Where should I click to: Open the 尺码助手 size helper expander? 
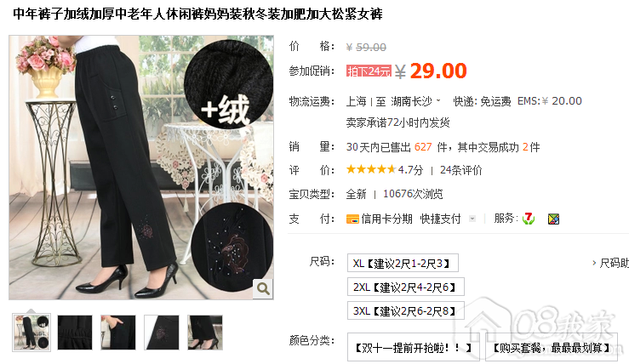(610, 264)
